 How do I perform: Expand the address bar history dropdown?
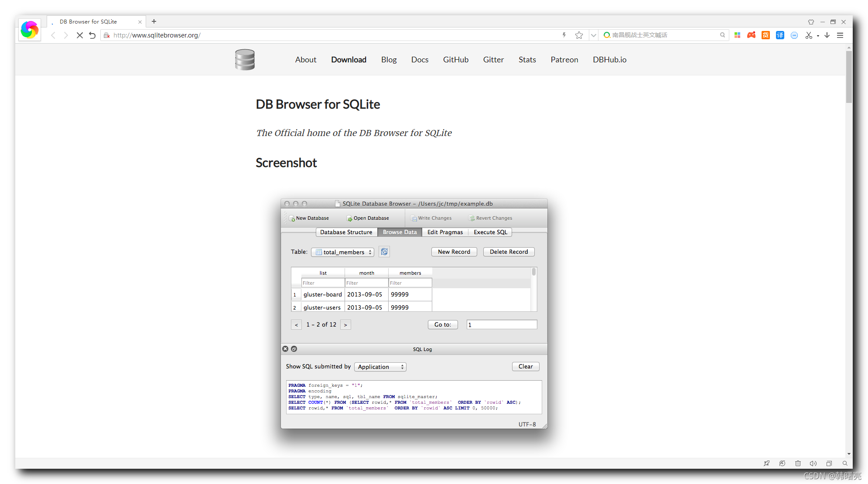pyautogui.click(x=593, y=35)
